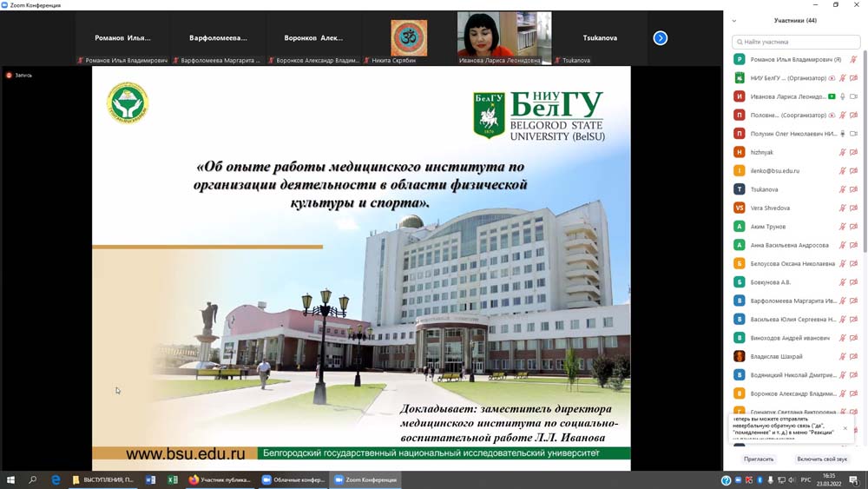Viewport: 868px width, 489px height.
Task: Toggle the camera icon for ilenko@bsu.edu.ru
Action: [x=854, y=171]
